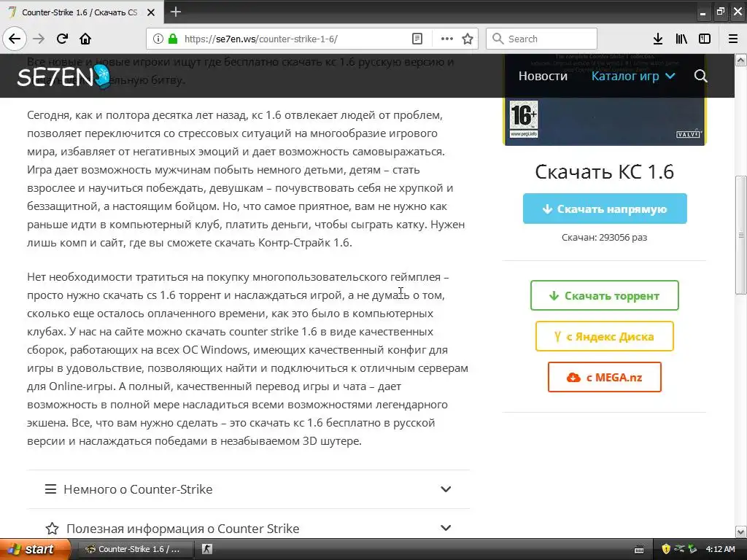This screenshot has width=747, height=560.
Task: Open the Windows start button
Action: click(x=34, y=549)
